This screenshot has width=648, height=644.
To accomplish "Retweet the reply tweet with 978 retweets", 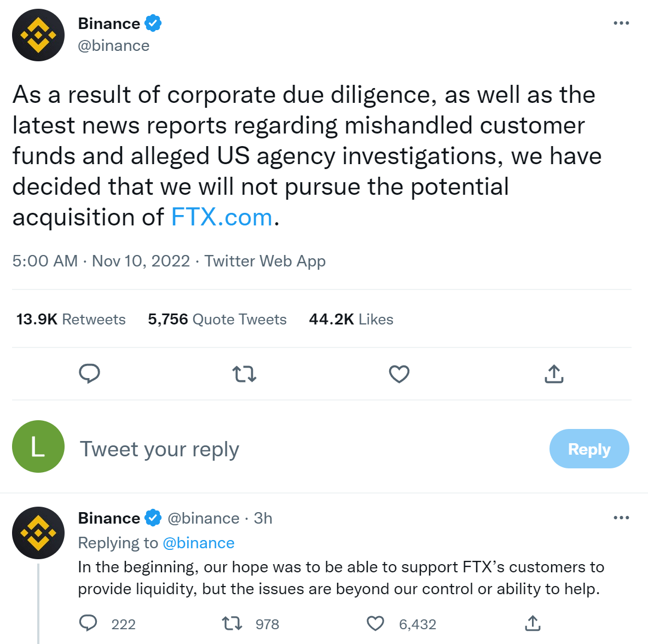I will pos(232,623).
